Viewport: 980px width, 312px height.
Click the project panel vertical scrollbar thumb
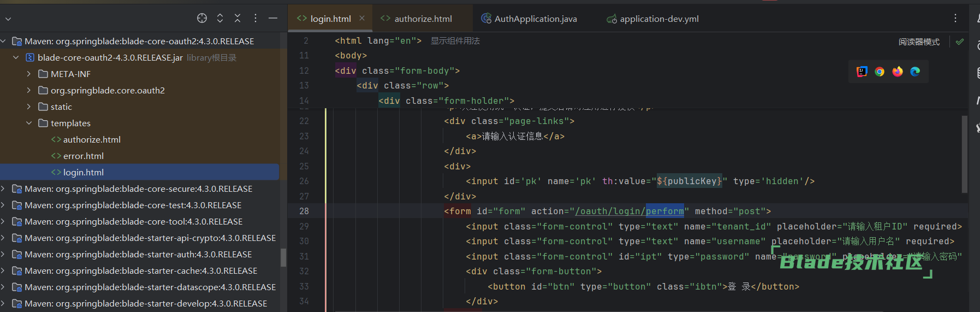[283, 257]
